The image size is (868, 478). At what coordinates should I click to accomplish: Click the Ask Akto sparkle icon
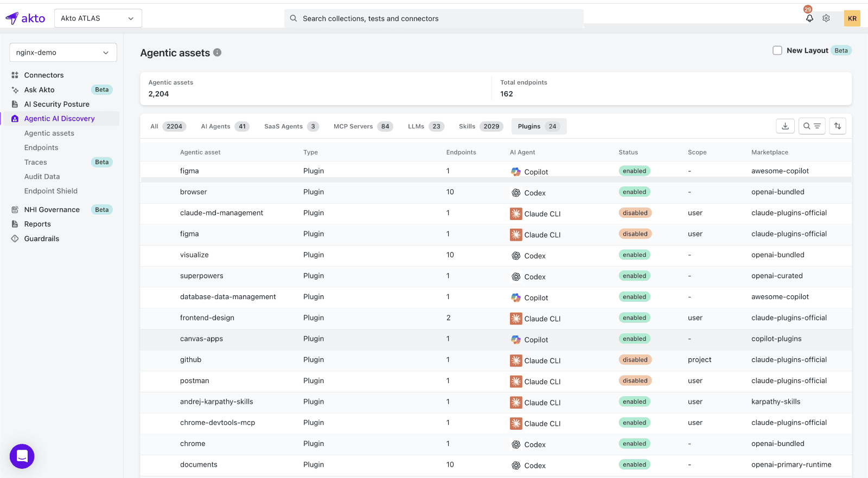15,90
